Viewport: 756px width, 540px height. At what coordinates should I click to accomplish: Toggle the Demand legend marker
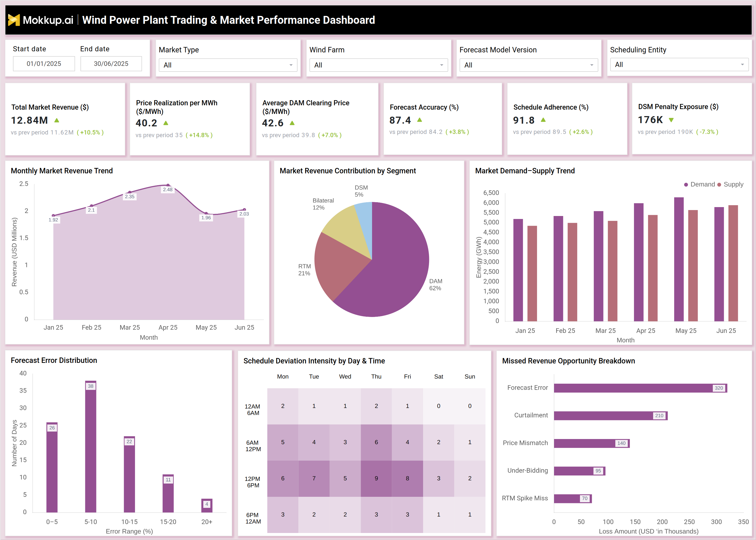(x=686, y=184)
